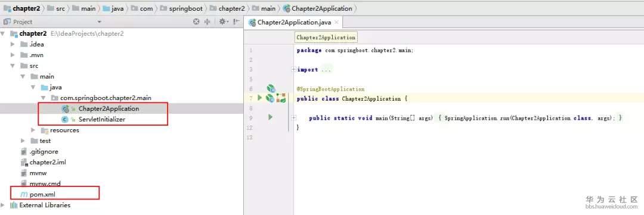Click the Spring bean gutter icon on line 7
Image resolution: width=644 pixels, height=215 pixels.
pyautogui.click(x=270, y=98)
